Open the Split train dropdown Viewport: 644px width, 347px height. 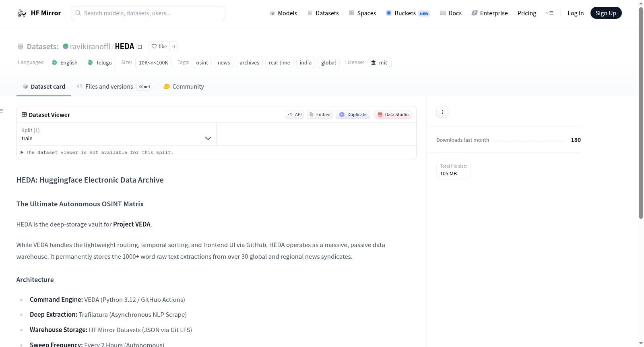tap(116, 134)
